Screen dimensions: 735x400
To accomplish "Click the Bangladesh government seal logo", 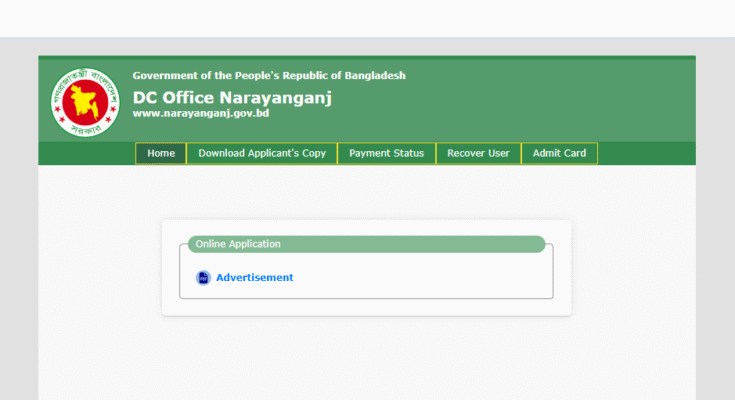I will tap(85, 101).
